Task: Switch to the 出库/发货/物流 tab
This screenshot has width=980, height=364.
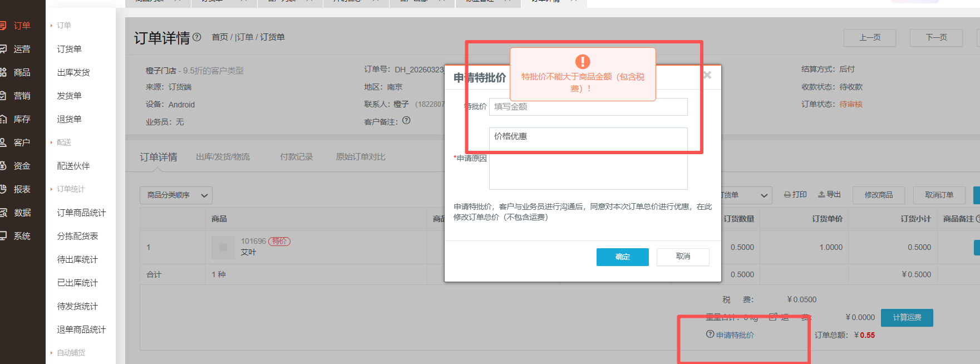Action: [223, 158]
